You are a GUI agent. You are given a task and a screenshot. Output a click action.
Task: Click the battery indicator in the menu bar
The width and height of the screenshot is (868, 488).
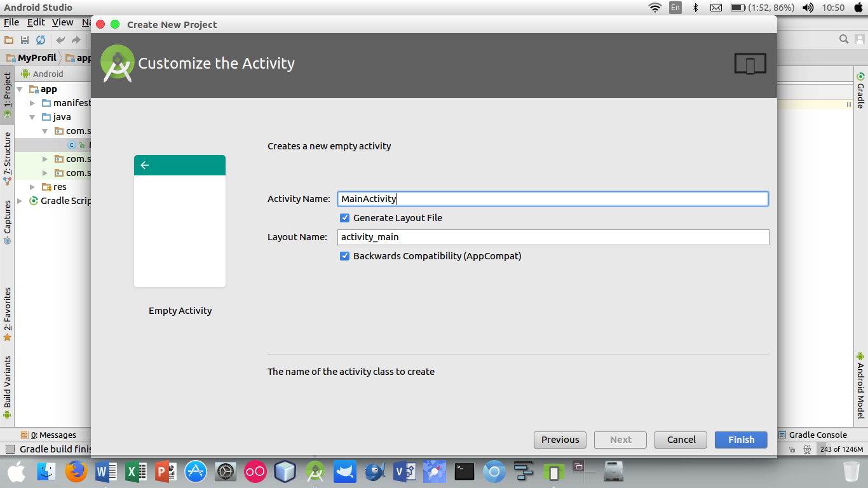pyautogui.click(x=763, y=8)
